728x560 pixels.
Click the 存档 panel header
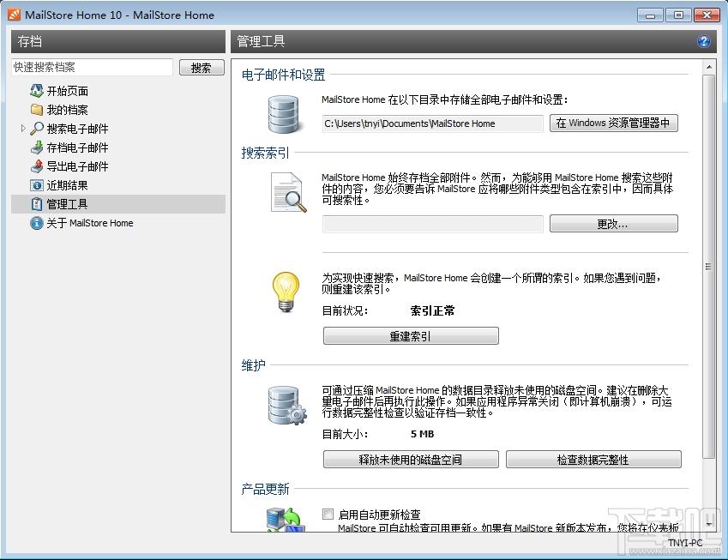118,41
